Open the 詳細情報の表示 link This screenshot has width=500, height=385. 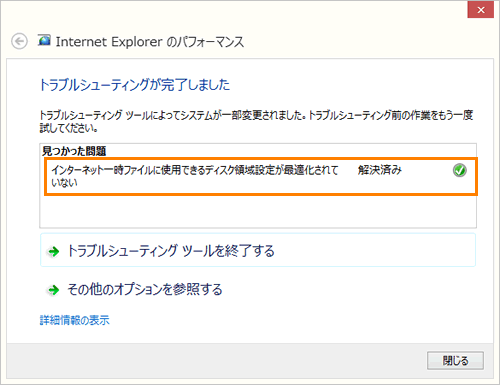(x=74, y=320)
